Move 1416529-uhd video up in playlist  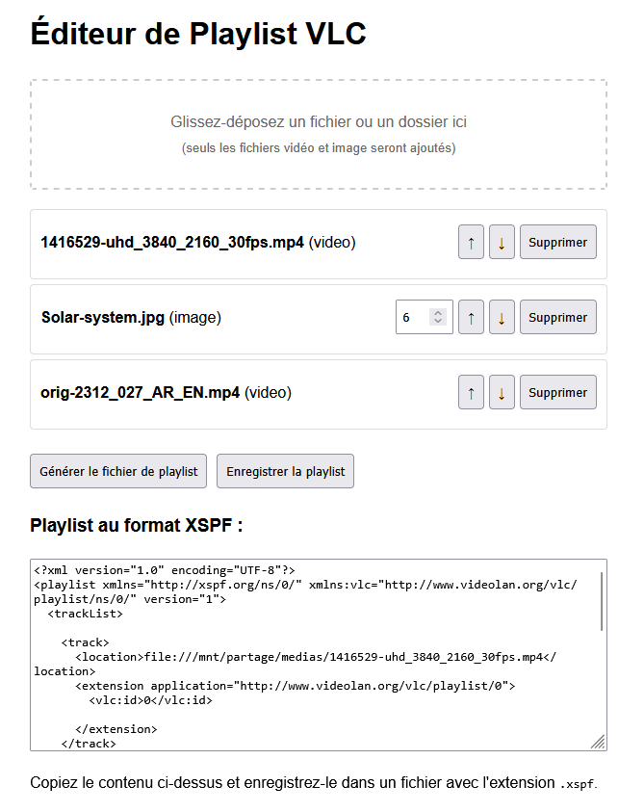point(471,243)
